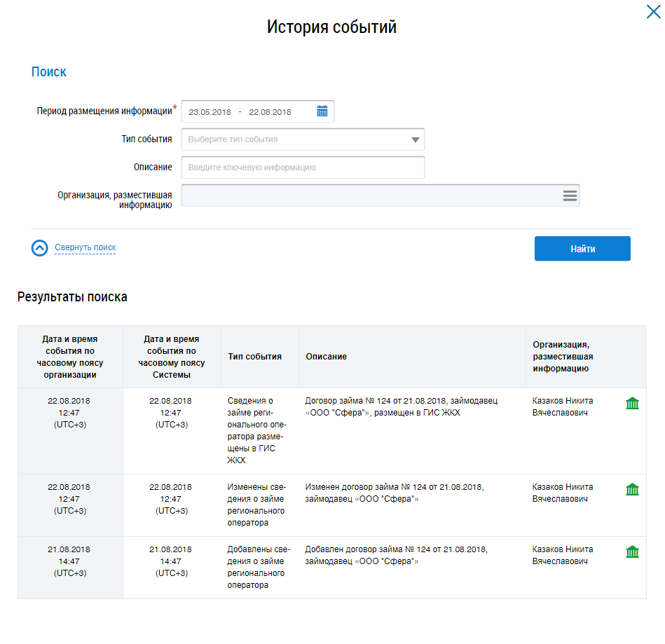Expand the event type dropdown
The width and height of the screenshot is (665, 644).
(416, 139)
